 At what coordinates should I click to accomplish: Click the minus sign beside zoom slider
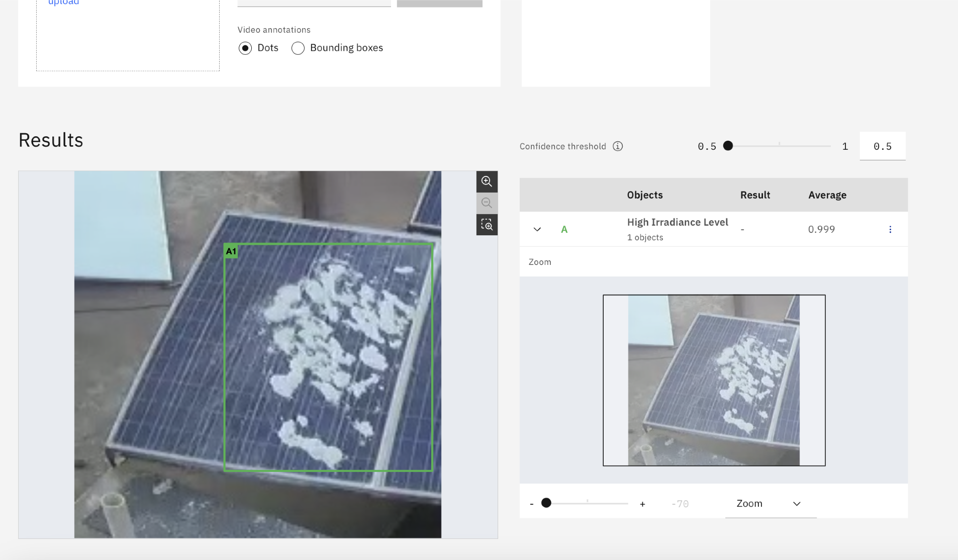[x=532, y=504]
